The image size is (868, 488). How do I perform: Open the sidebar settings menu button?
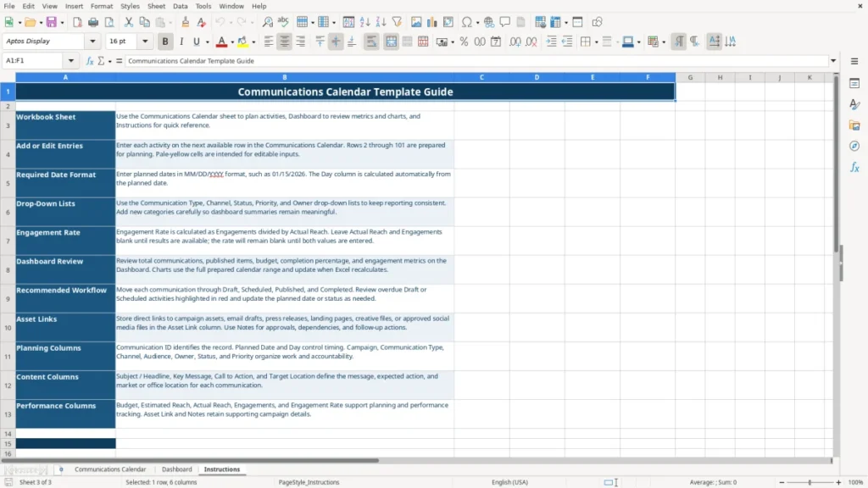854,61
